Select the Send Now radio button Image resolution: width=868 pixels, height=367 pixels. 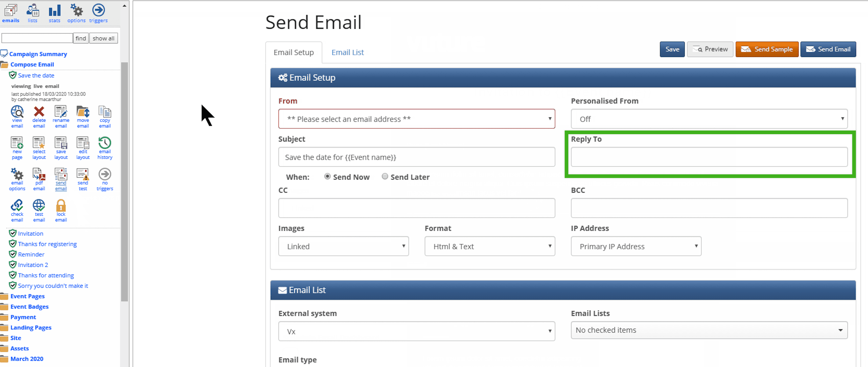(328, 177)
